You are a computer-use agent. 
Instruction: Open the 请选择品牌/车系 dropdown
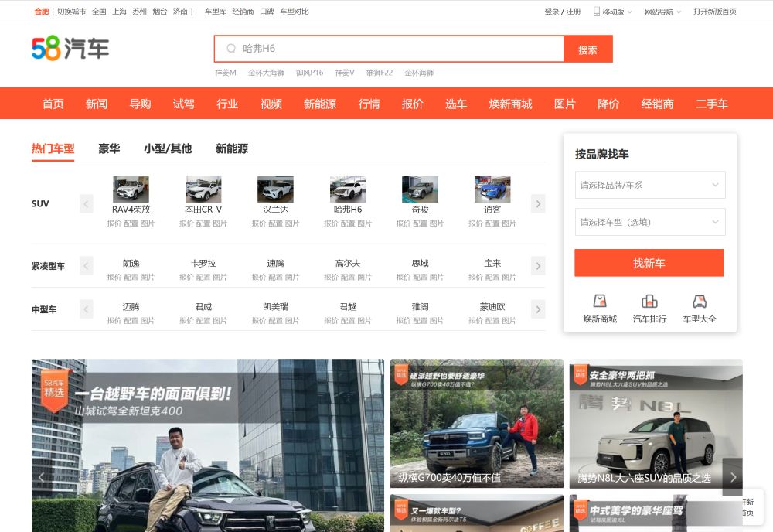click(649, 185)
